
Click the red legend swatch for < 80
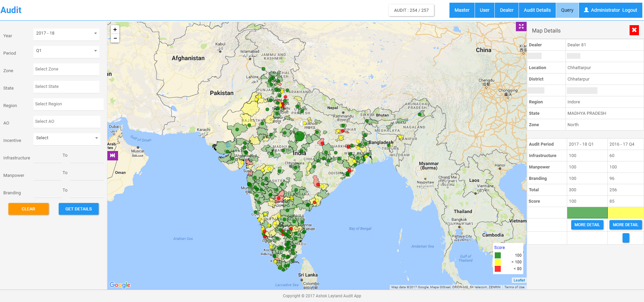[x=498, y=269]
